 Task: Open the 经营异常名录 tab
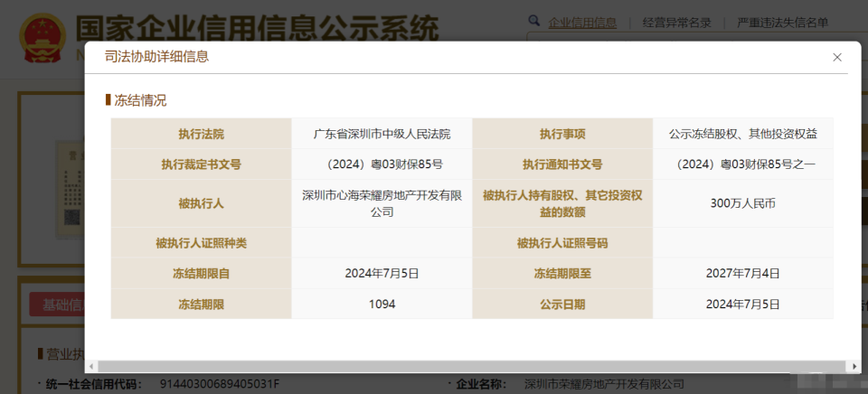click(676, 23)
